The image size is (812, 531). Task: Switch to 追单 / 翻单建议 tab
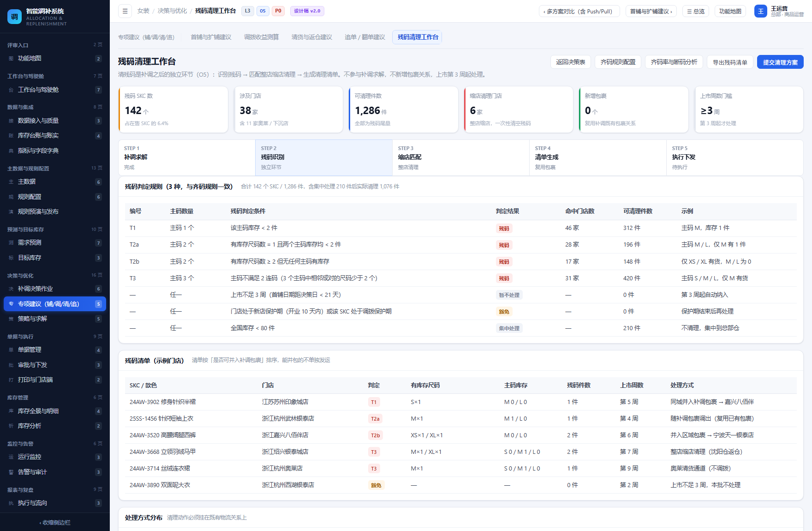point(365,37)
